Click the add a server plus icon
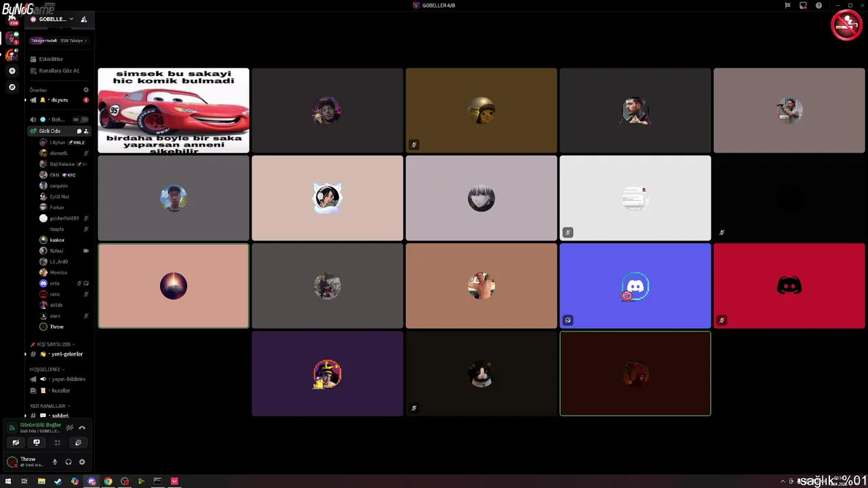The image size is (868, 488). 12,71
